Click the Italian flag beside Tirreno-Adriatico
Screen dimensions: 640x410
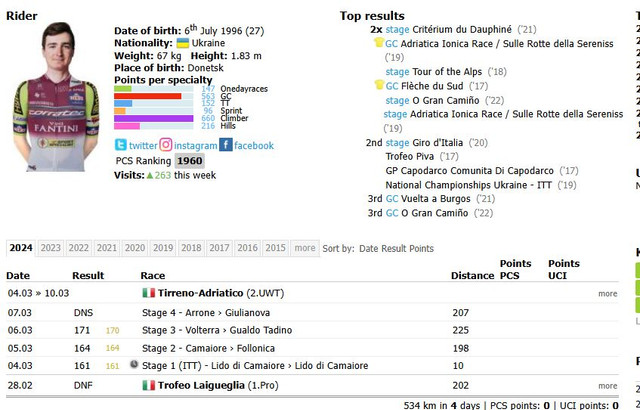(x=149, y=293)
